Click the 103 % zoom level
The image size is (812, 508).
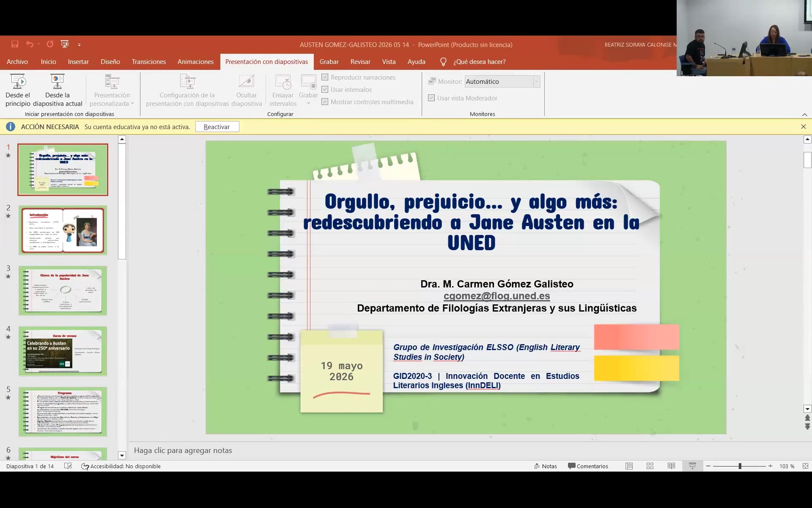787,466
